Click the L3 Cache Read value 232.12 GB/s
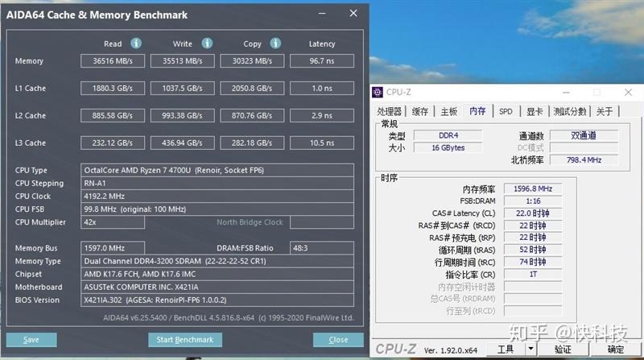 click(113, 143)
